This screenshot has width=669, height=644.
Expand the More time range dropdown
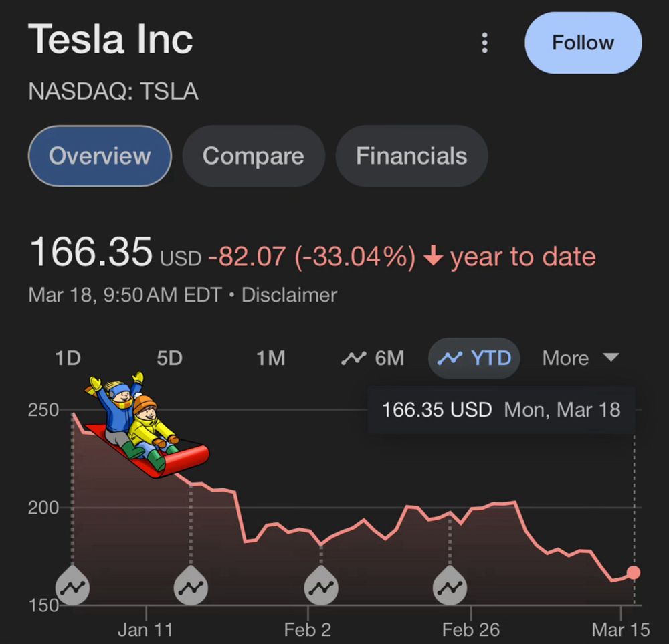point(580,358)
